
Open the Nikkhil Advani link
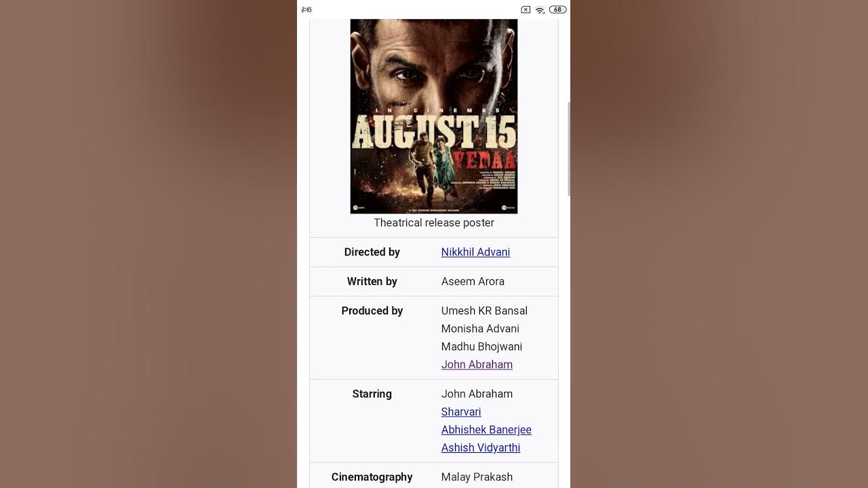click(x=475, y=252)
